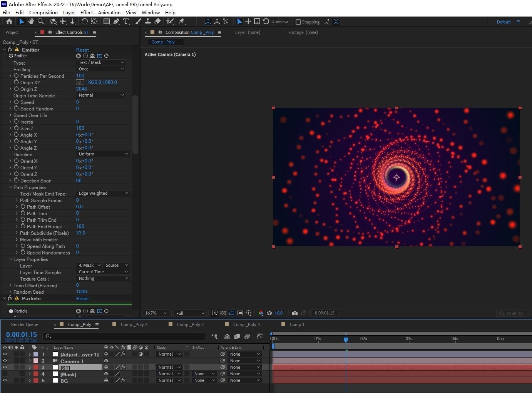
Task: Select the Horizontal Type tool
Action: point(126,22)
